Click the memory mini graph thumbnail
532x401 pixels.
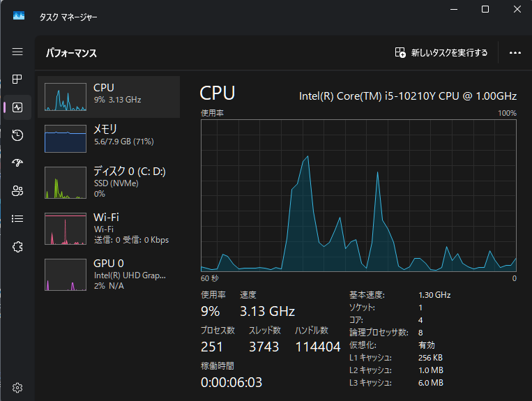[66, 138]
